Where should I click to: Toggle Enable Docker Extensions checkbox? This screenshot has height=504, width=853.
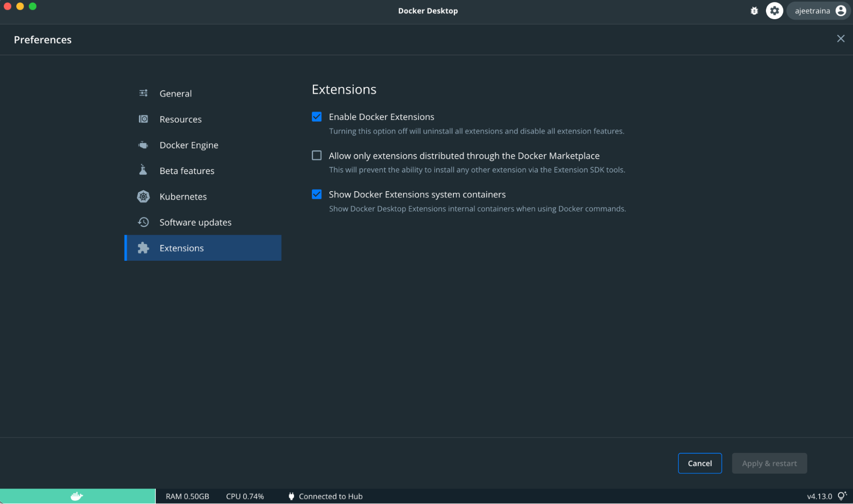tap(316, 117)
